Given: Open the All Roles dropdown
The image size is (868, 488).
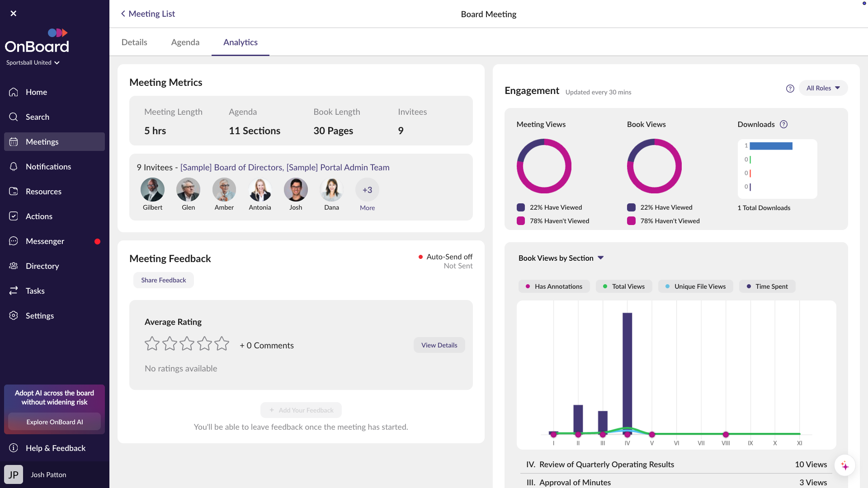Looking at the screenshot, I should tap(823, 88).
